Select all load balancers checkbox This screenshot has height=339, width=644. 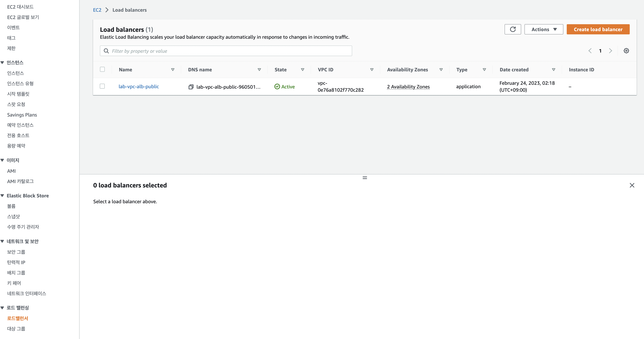click(x=102, y=69)
